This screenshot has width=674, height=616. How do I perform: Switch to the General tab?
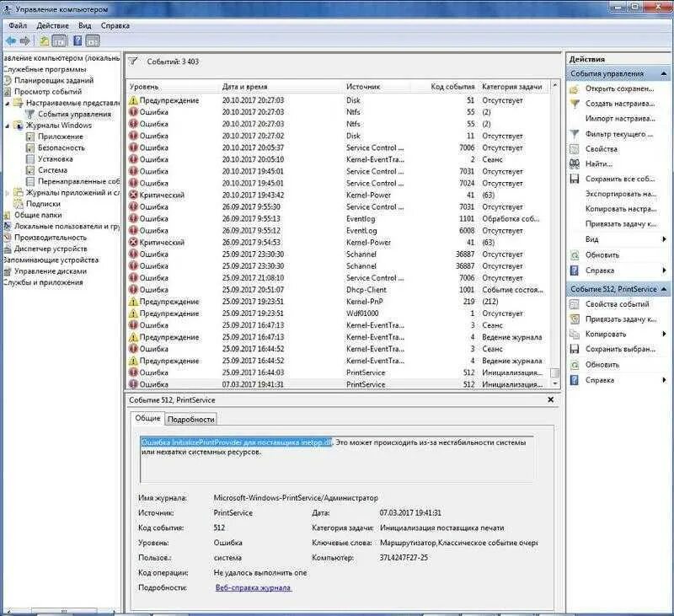tap(147, 418)
